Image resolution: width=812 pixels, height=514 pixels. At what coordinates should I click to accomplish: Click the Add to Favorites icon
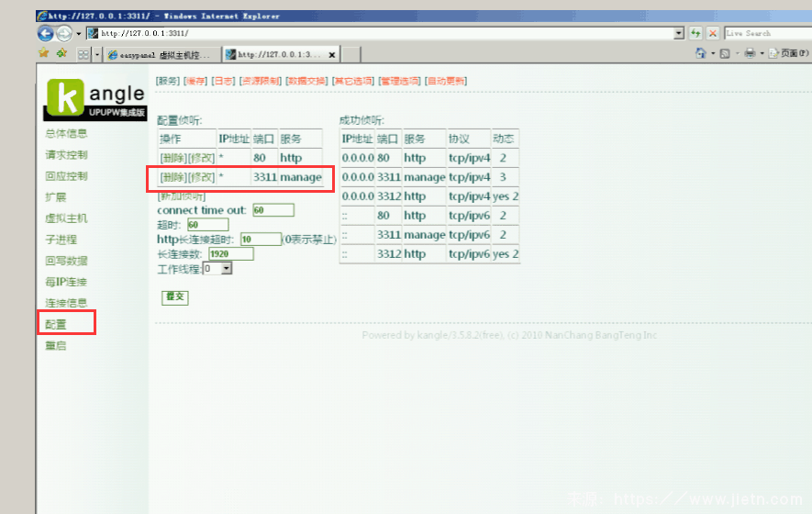tap(61, 53)
